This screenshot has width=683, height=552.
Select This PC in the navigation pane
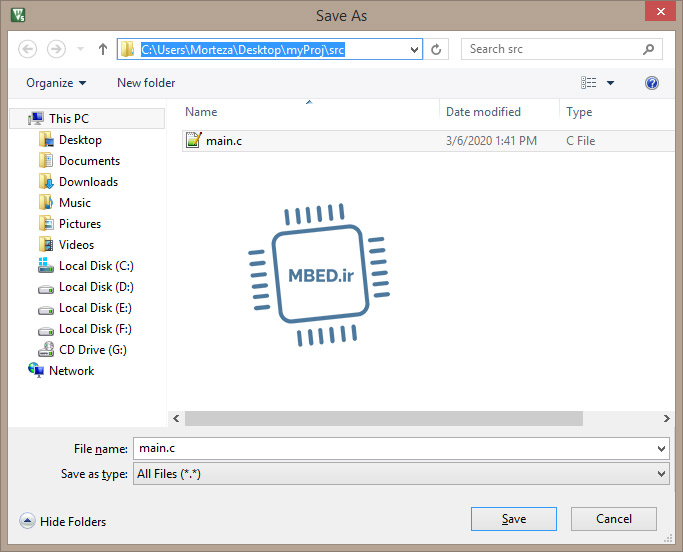click(x=87, y=119)
